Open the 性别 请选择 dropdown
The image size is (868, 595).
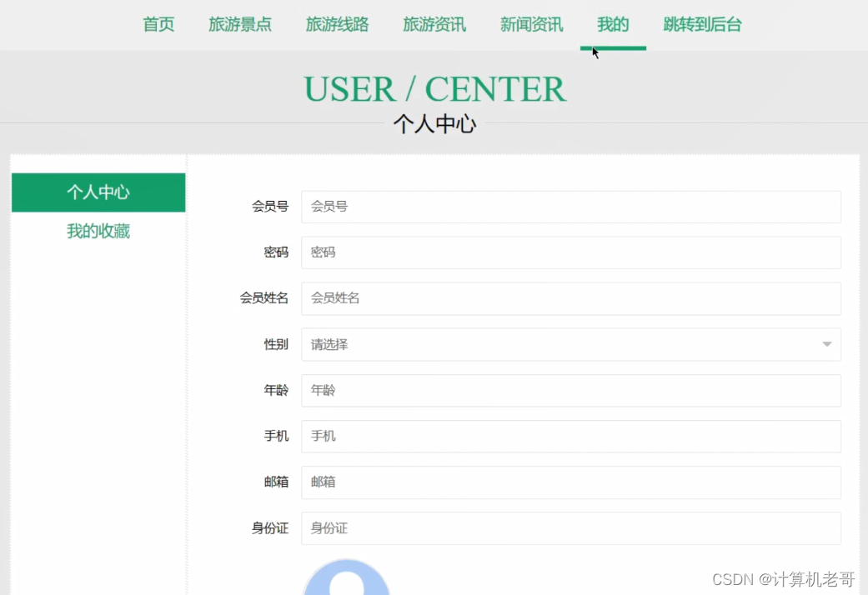coord(570,344)
